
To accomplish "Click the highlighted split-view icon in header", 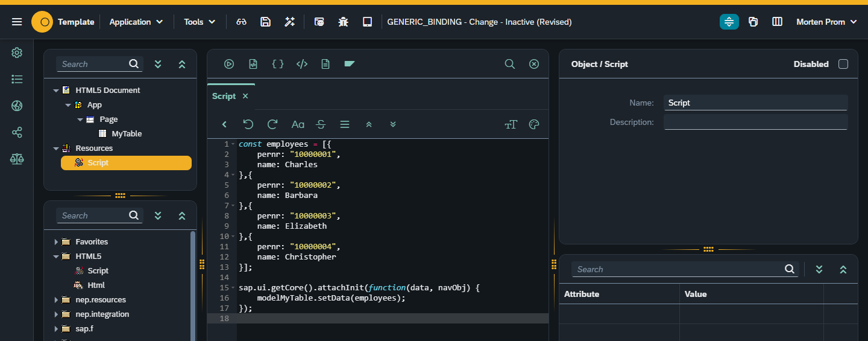I will pos(729,22).
